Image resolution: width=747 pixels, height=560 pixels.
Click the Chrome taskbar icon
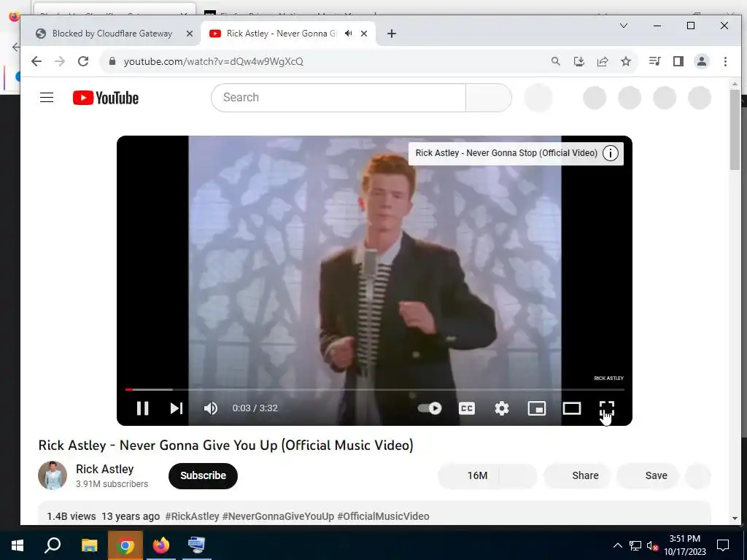pyautogui.click(x=125, y=545)
